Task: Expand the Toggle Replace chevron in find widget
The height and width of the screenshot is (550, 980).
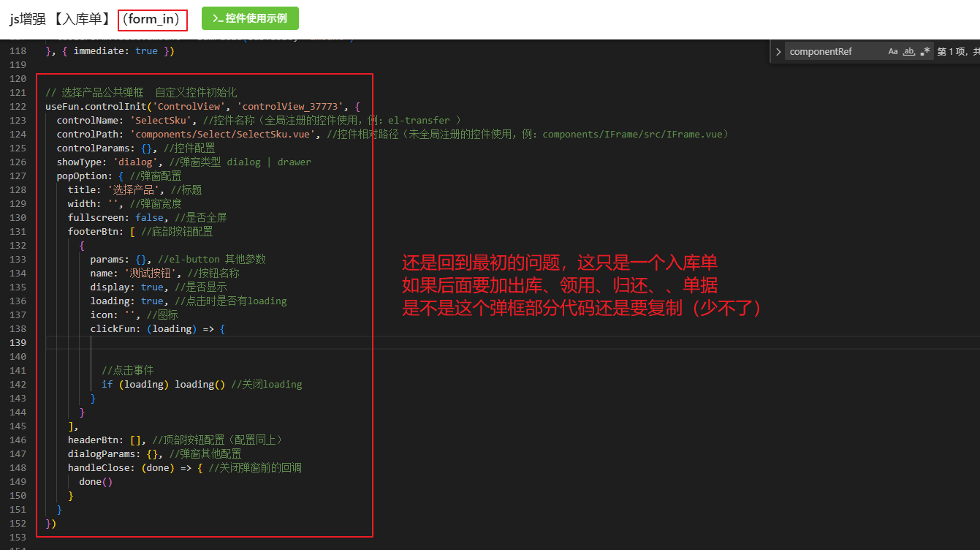Action: (x=778, y=52)
